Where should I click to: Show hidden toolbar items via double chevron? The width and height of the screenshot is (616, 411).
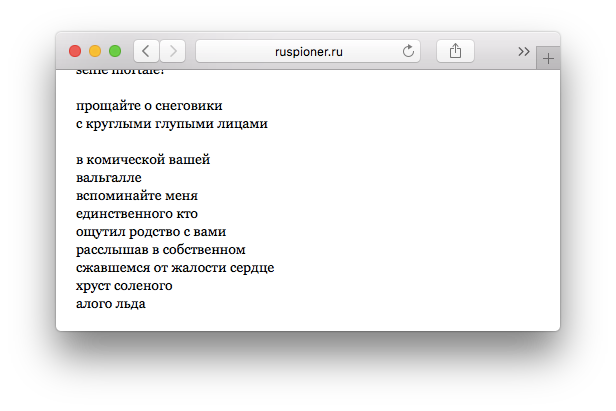point(523,51)
